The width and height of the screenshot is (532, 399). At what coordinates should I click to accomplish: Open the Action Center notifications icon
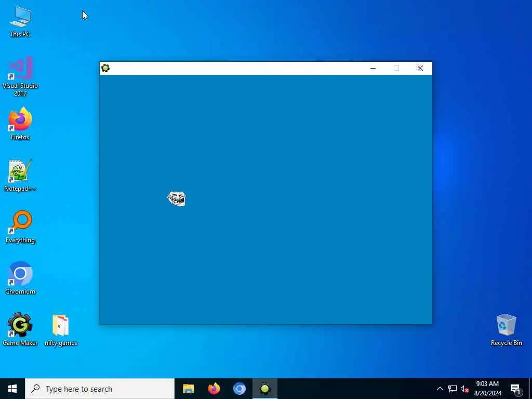(516, 389)
